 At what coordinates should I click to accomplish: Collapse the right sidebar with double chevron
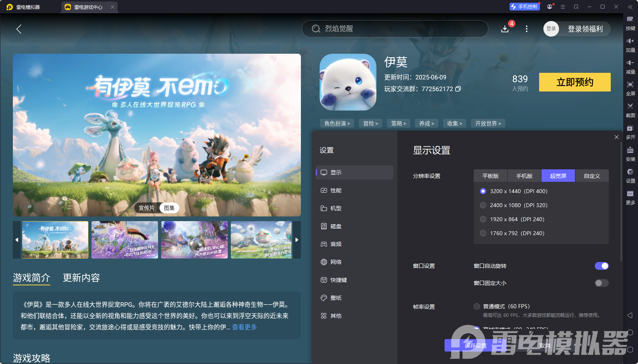pos(630,7)
